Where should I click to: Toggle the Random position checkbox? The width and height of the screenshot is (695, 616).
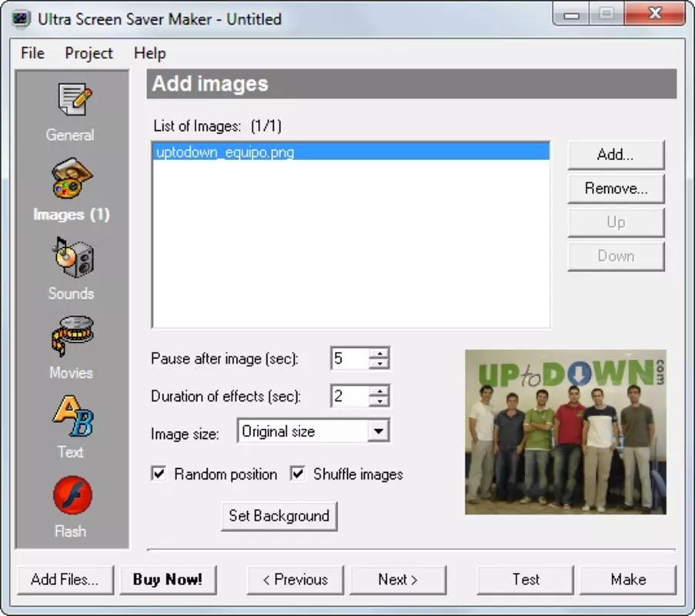click(x=159, y=474)
